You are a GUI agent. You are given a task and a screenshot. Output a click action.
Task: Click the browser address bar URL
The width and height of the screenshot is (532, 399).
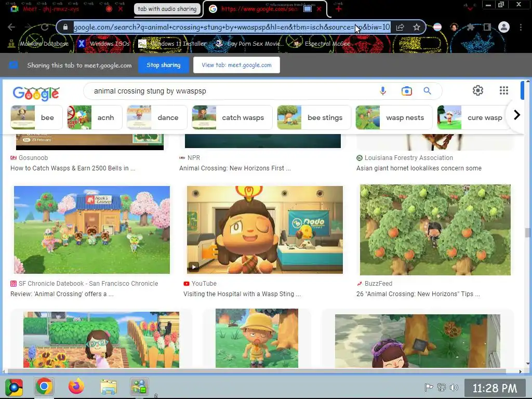[x=232, y=27]
